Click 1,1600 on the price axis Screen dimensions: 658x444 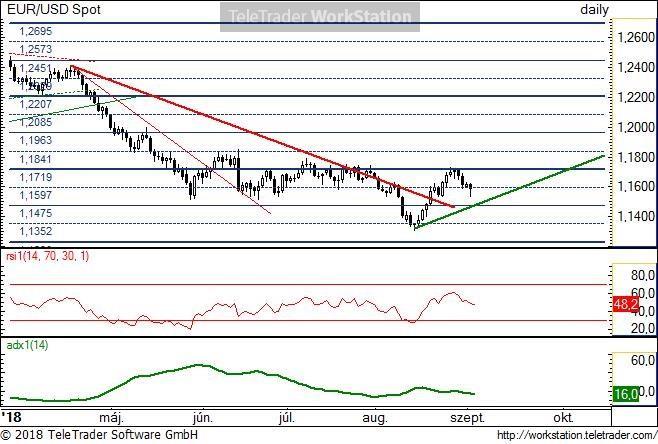point(636,186)
